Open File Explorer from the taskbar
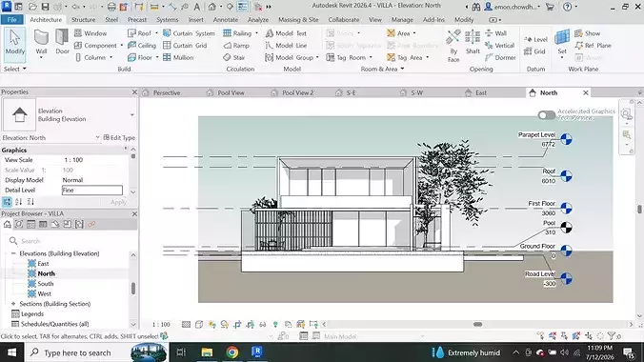Viewport: 644px width, 362px height. click(207, 352)
